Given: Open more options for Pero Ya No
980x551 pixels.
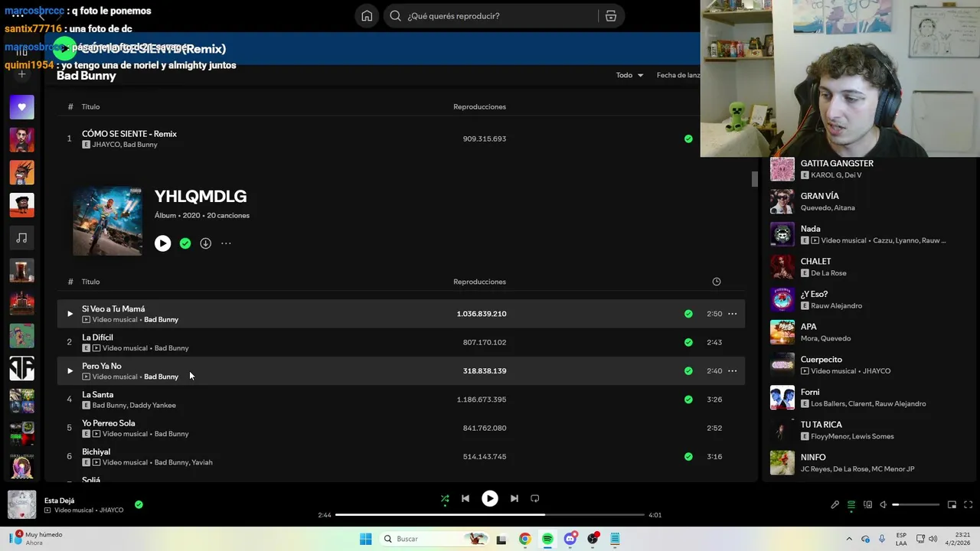Looking at the screenshot, I should pos(733,371).
